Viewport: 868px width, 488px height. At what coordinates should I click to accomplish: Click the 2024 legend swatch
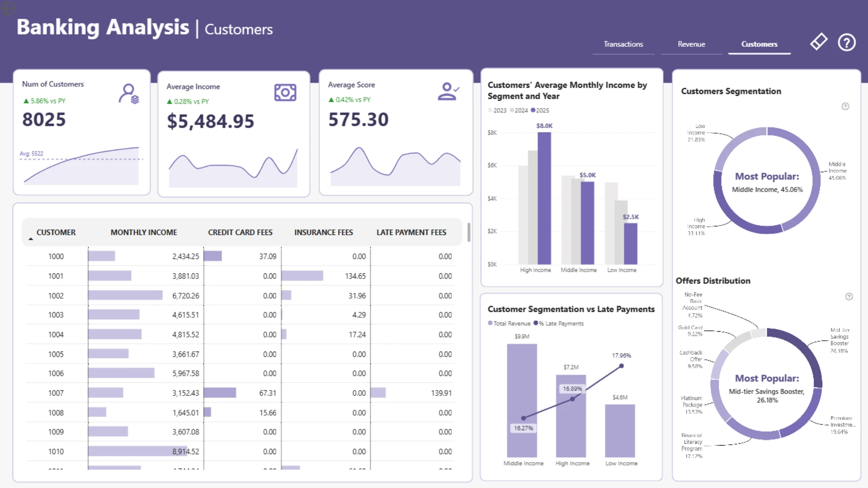click(512, 110)
